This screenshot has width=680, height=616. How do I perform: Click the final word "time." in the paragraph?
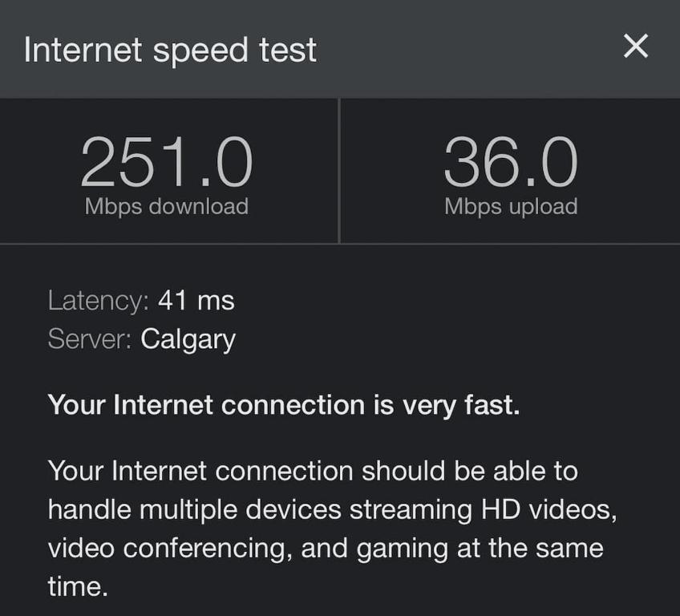pyautogui.click(x=78, y=586)
